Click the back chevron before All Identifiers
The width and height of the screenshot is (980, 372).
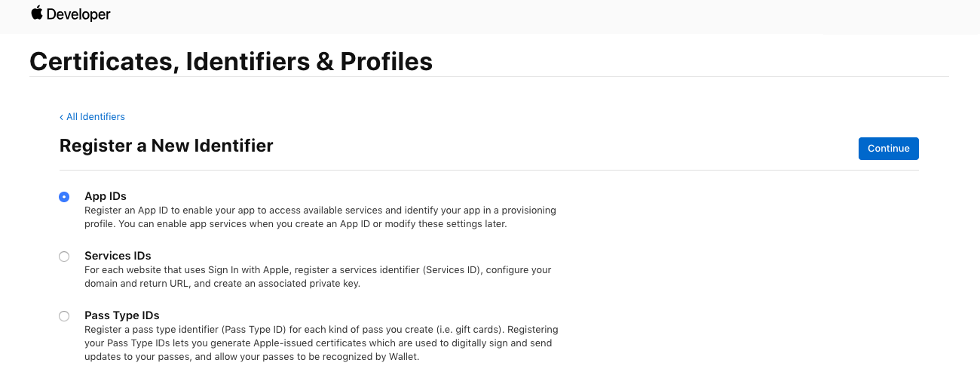pos(61,117)
